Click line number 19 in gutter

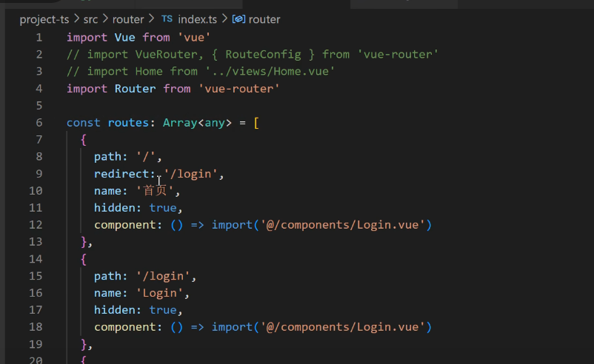[36, 344]
